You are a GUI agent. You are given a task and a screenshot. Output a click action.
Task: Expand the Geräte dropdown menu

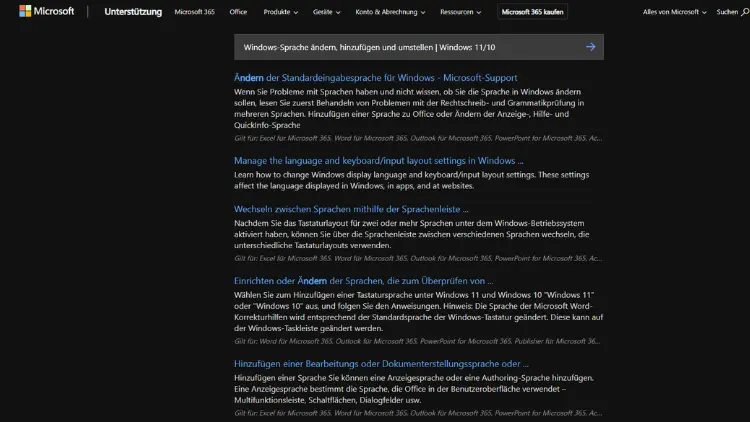click(327, 12)
